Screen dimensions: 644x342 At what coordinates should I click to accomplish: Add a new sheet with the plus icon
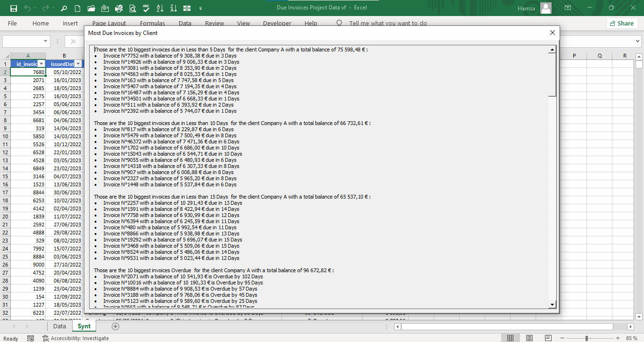click(x=116, y=326)
